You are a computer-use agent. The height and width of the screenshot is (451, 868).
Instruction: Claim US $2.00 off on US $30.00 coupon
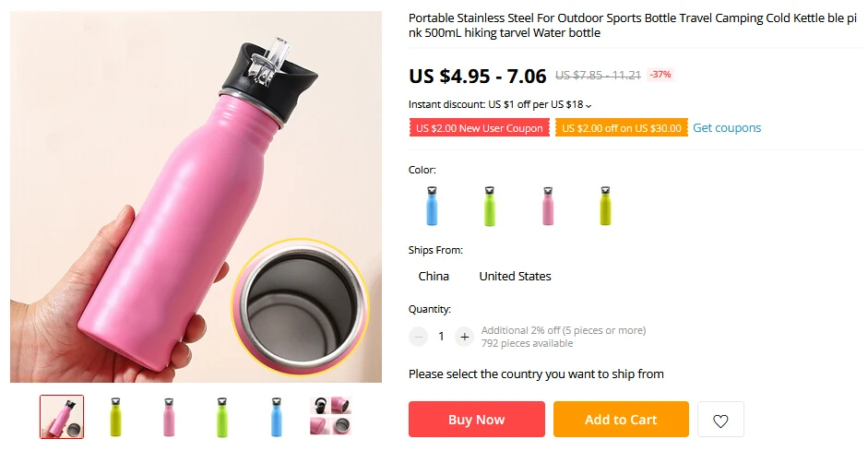coord(621,128)
